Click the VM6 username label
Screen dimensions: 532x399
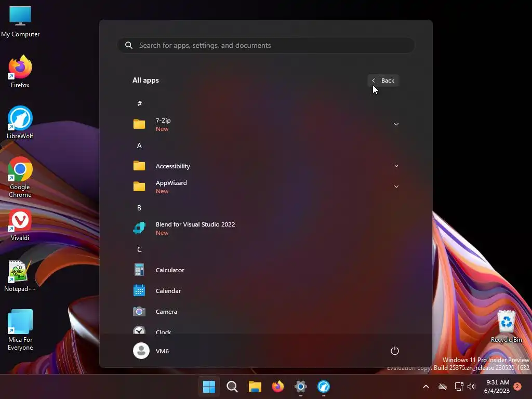click(x=162, y=351)
